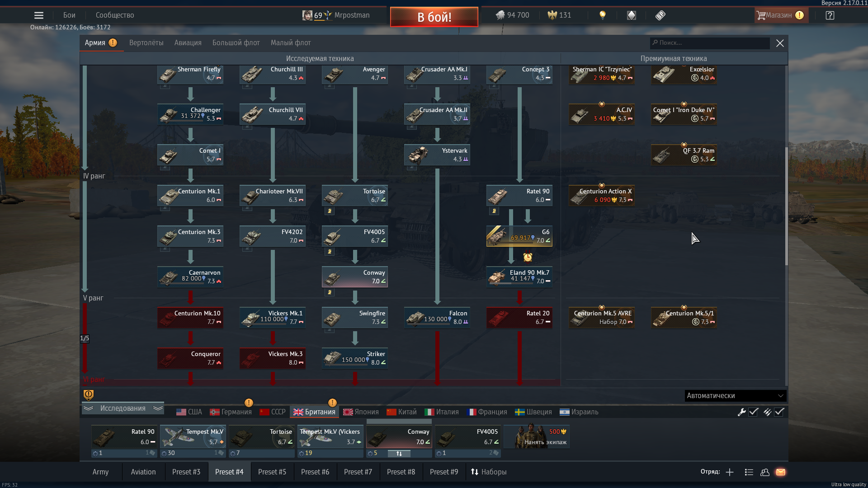This screenshot has width=868, height=488.
Task: Select the Ratel 90 crew slot
Action: 124,436
